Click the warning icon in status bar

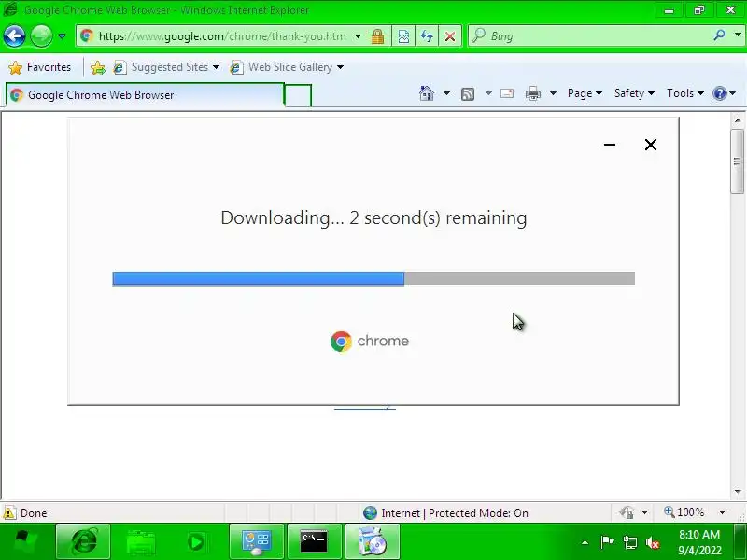tap(8, 512)
